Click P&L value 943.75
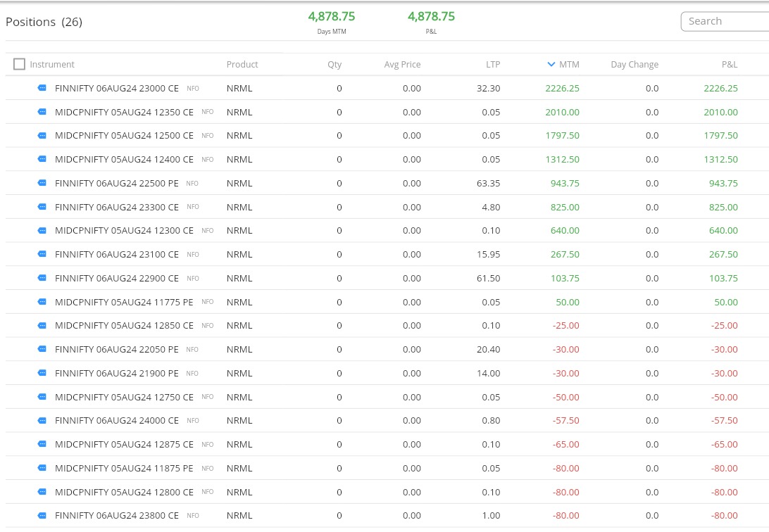 [x=723, y=183]
